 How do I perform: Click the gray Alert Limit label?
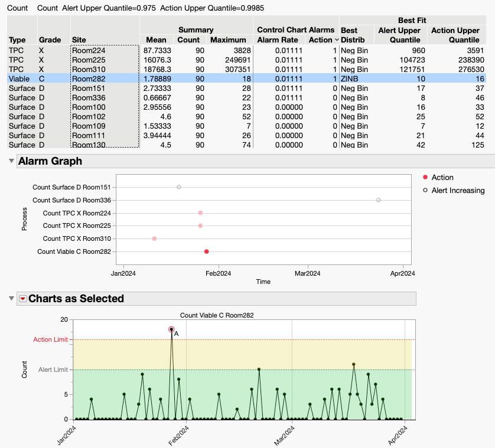[53, 369]
